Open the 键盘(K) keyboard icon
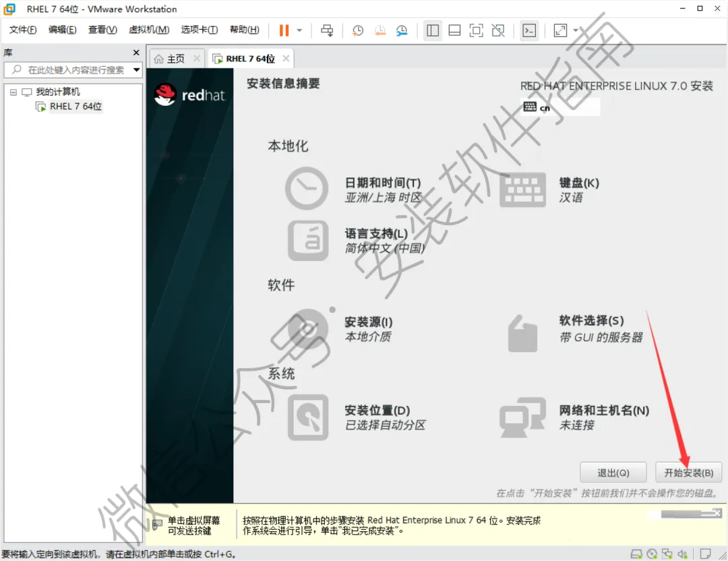 pyautogui.click(x=523, y=189)
